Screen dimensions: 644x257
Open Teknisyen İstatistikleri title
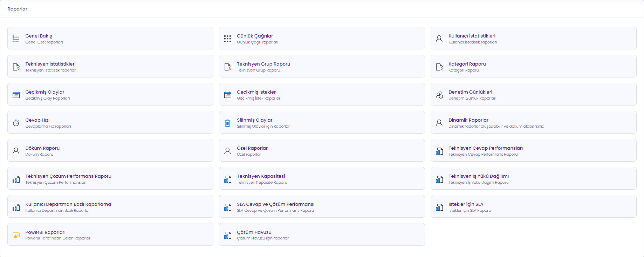(50, 64)
